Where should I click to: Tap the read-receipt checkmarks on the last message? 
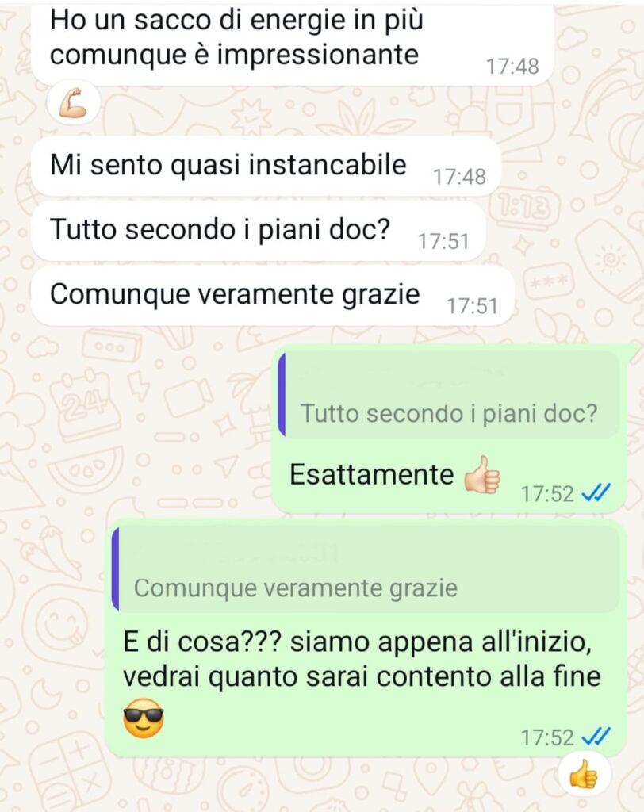coord(596,737)
